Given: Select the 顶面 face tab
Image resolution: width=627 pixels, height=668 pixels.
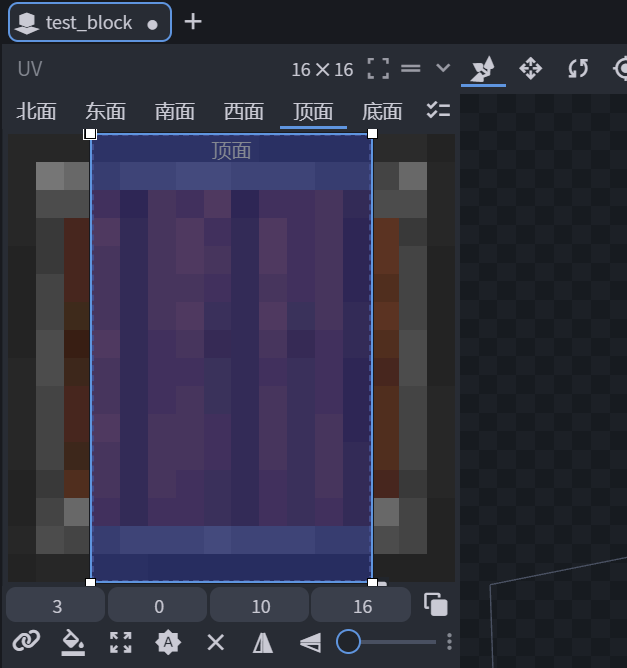Looking at the screenshot, I should (313, 112).
